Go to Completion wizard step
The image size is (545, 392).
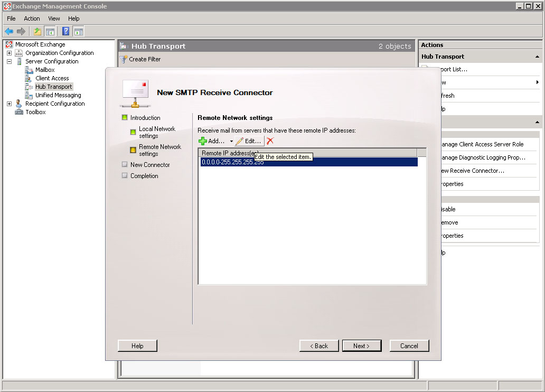tap(144, 175)
